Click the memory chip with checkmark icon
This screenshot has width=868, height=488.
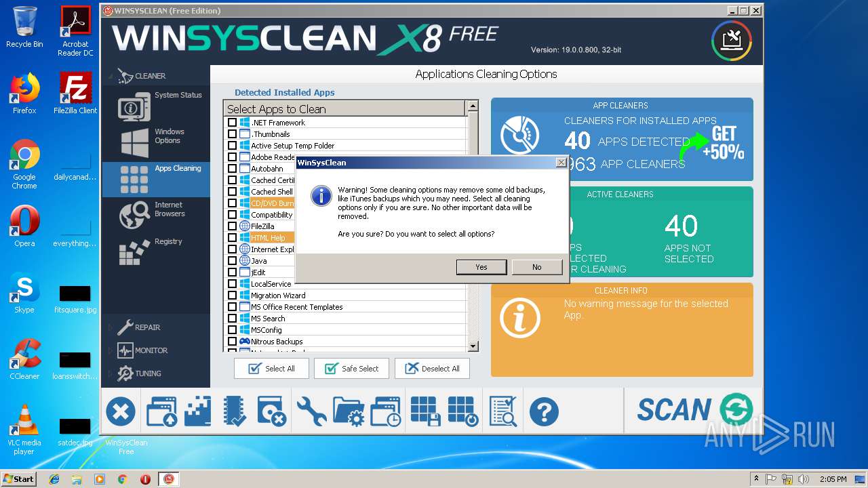pyautogui.click(x=235, y=411)
